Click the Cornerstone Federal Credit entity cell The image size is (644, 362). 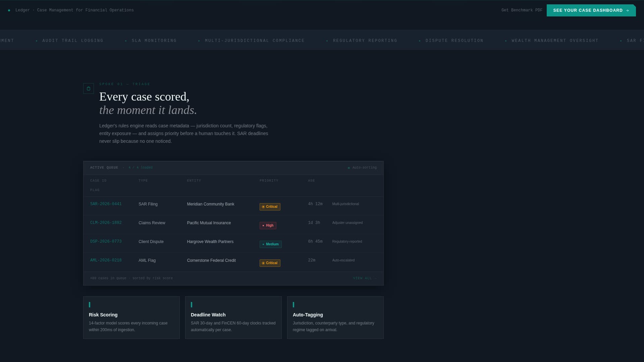coord(211,260)
